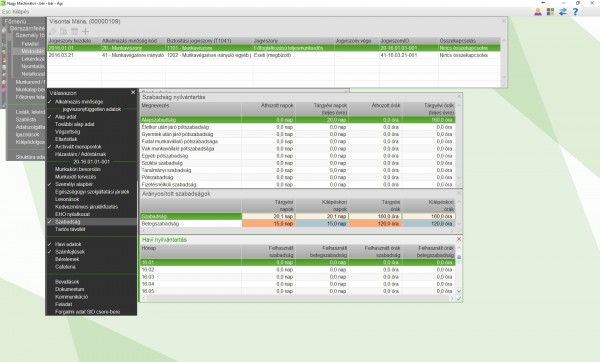
Task: Select the 2016.03.21 Munkavégzésre irányuló row
Action: point(274,55)
